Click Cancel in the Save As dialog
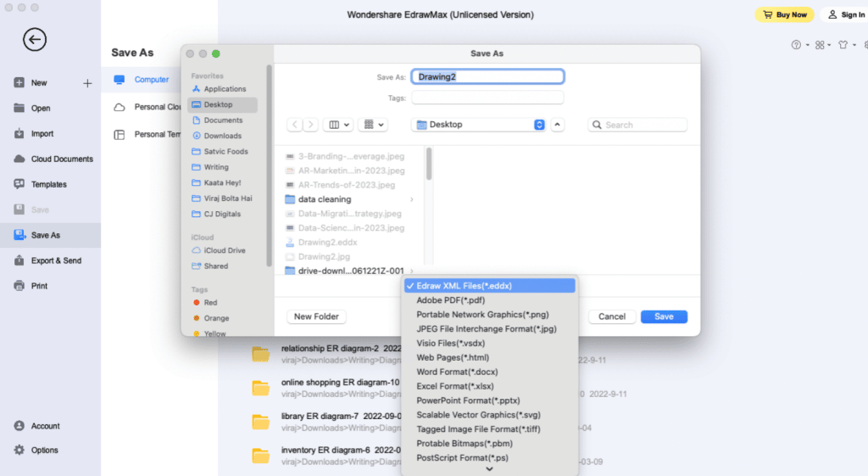The width and height of the screenshot is (868, 476). (612, 316)
